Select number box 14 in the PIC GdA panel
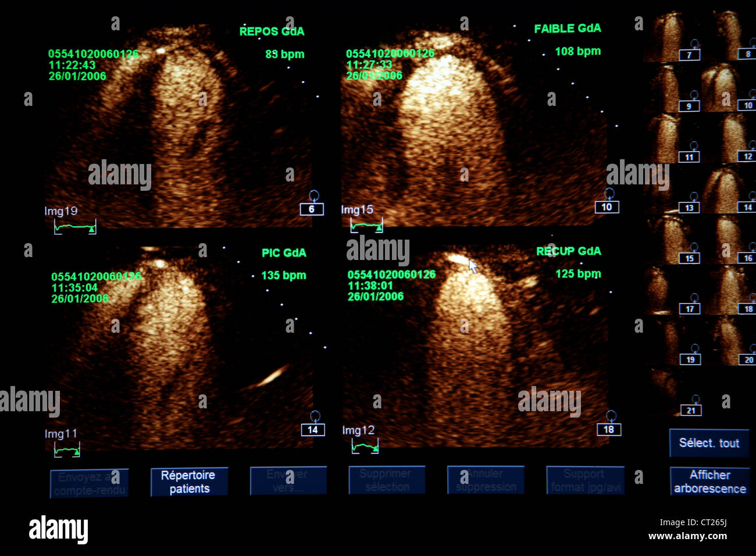 (313, 430)
